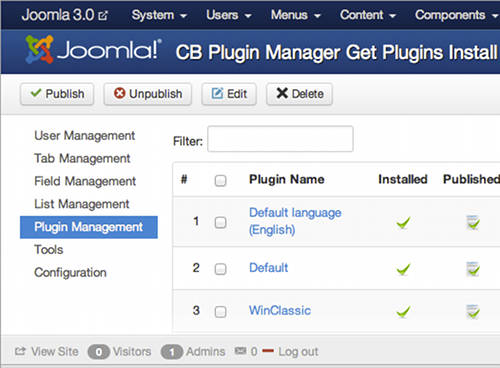
Task: Click the 1 Admins badge
Action: [172, 352]
